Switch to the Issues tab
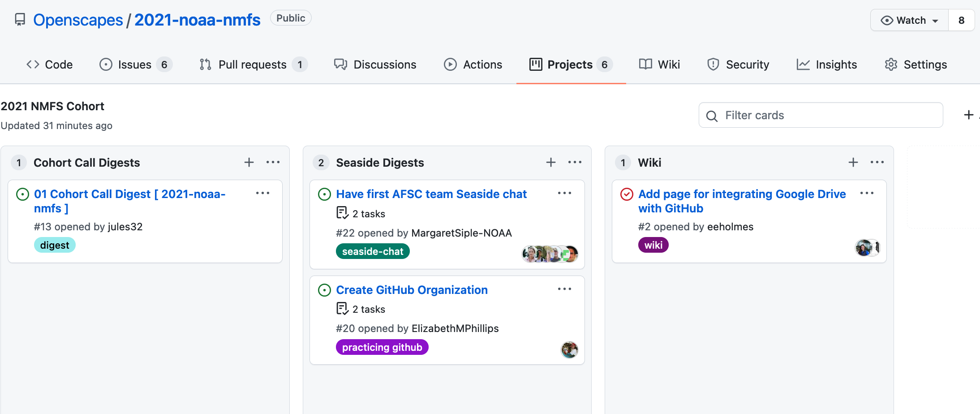This screenshot has width=980, height=414. point(133,65)
